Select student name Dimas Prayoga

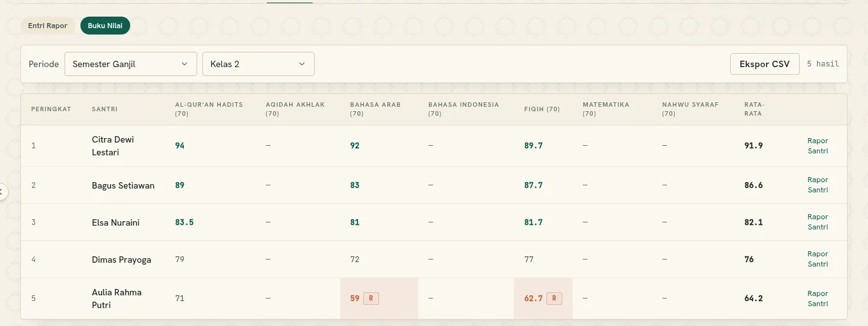121,260
